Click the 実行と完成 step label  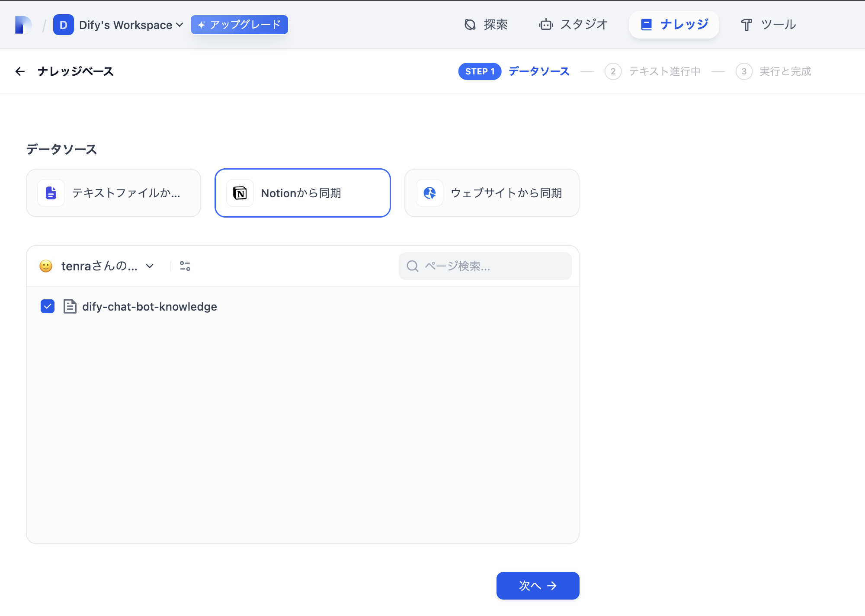[x=785, y=71]
